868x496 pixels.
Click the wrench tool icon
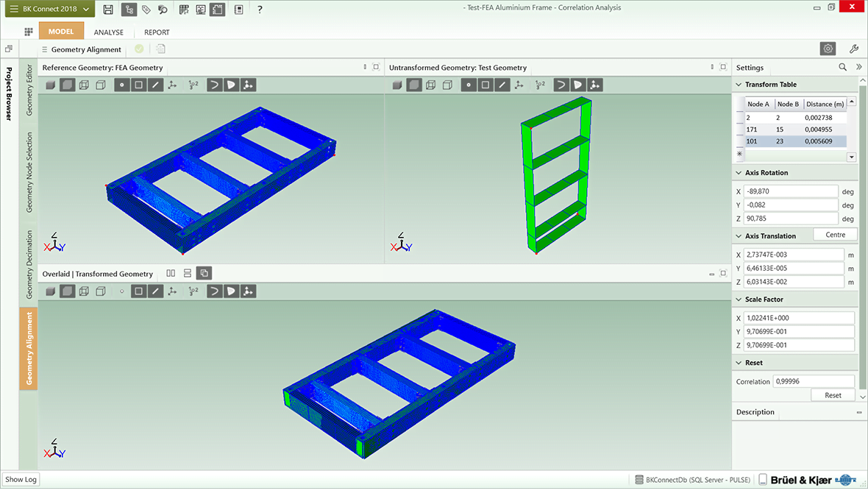tap(854, 49)
